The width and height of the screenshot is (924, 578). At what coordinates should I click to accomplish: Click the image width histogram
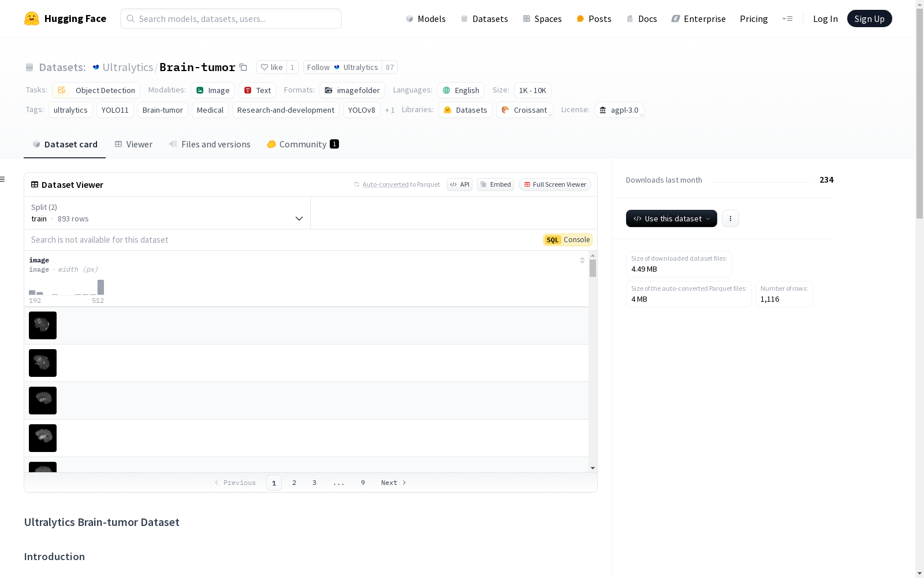[66, 287]
